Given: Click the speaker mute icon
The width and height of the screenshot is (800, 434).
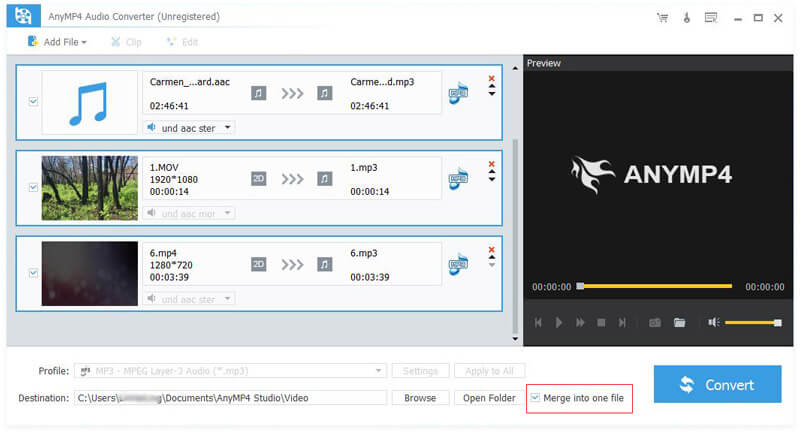Looking at the screenshot, I should tap(714, 322).
